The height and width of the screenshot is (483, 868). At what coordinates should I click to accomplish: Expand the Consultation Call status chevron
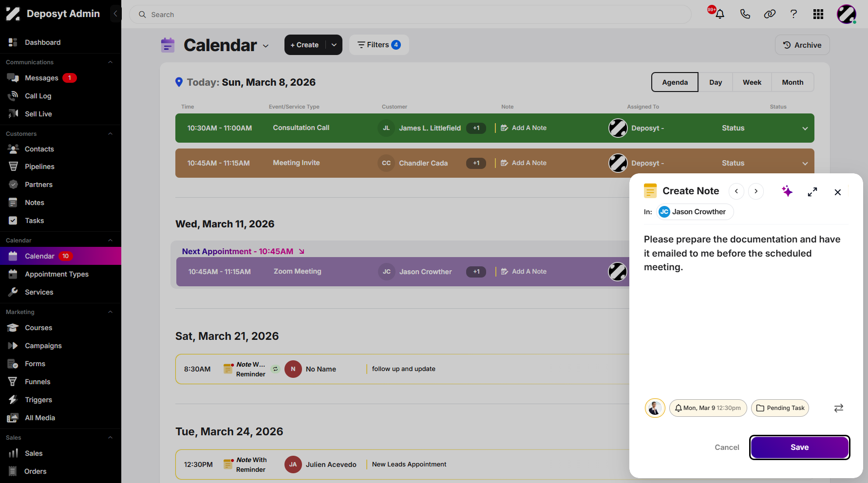tap(805, 129)
